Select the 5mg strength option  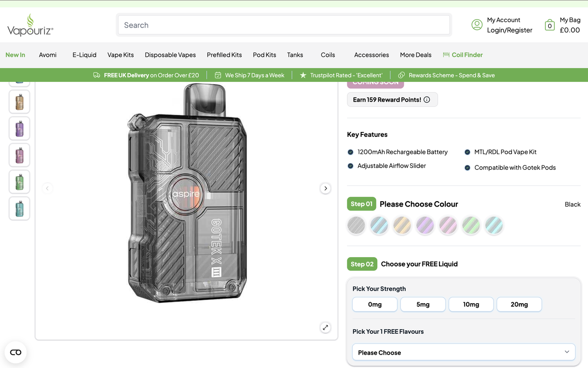pos(423,304)
